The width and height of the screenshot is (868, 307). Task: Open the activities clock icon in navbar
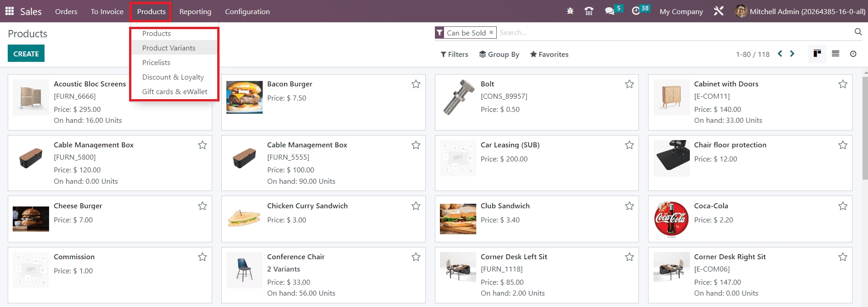[636, 11]
